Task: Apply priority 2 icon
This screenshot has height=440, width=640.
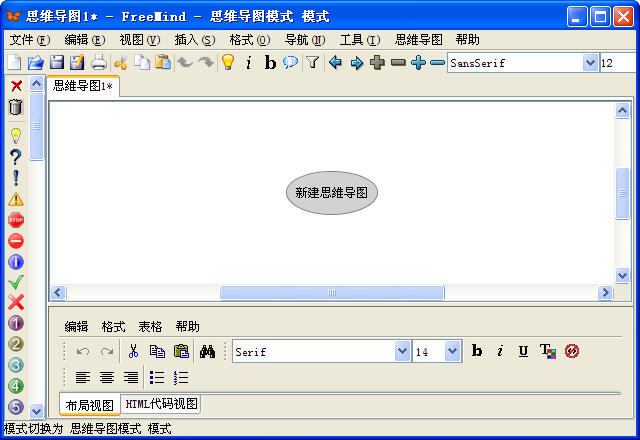Action: (16, 344)
